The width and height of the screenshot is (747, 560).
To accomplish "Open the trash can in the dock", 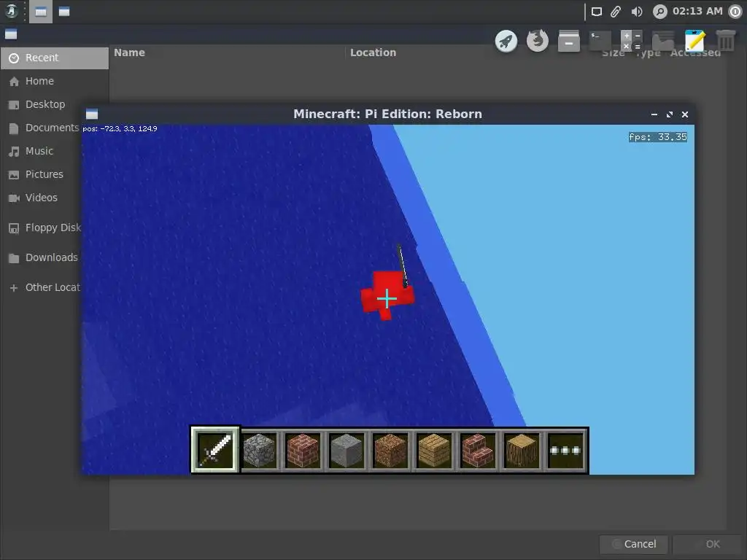I will coord(726,41).
